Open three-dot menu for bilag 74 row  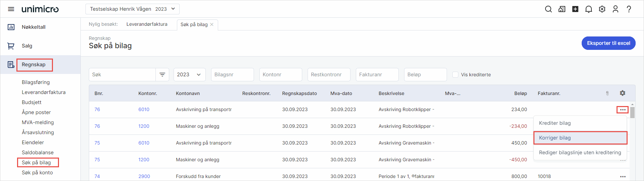623,176
